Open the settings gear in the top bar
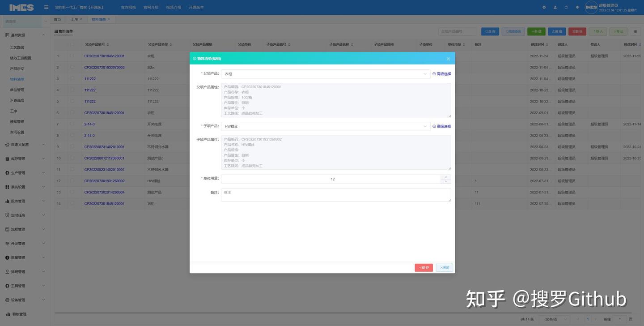Screen dimensions: 644x326 point(544,7)
